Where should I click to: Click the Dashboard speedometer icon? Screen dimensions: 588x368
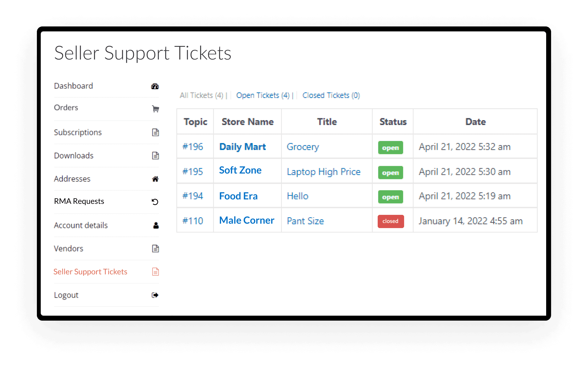155,86
